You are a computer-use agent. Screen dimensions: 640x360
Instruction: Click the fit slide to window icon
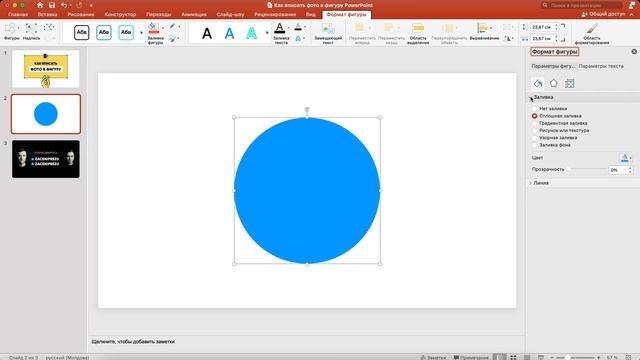tap(629, 357)
